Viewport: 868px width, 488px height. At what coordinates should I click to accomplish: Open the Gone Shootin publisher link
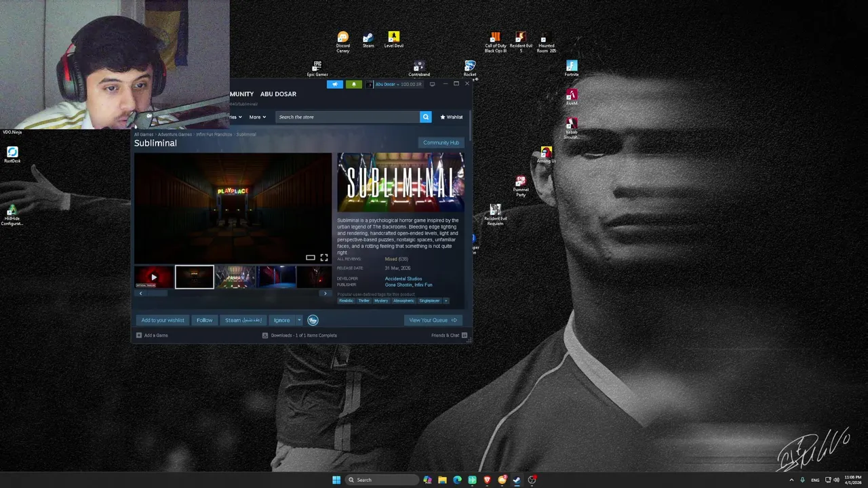[399, 285]
